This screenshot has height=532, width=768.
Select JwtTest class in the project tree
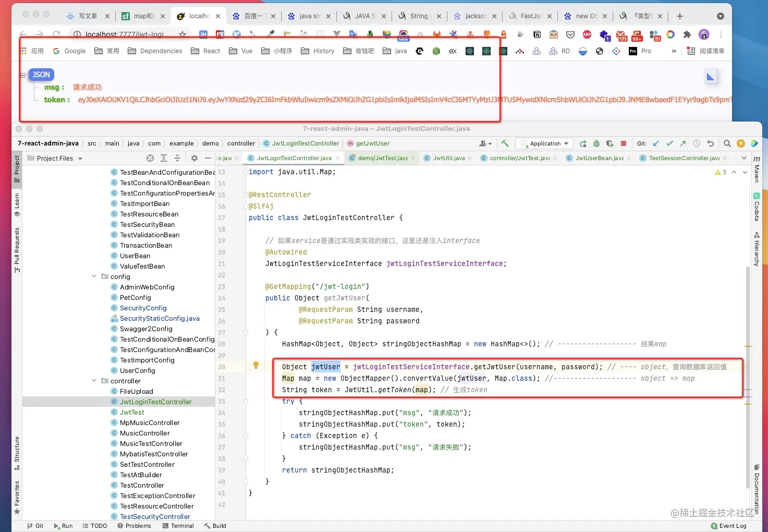[131, 412]
